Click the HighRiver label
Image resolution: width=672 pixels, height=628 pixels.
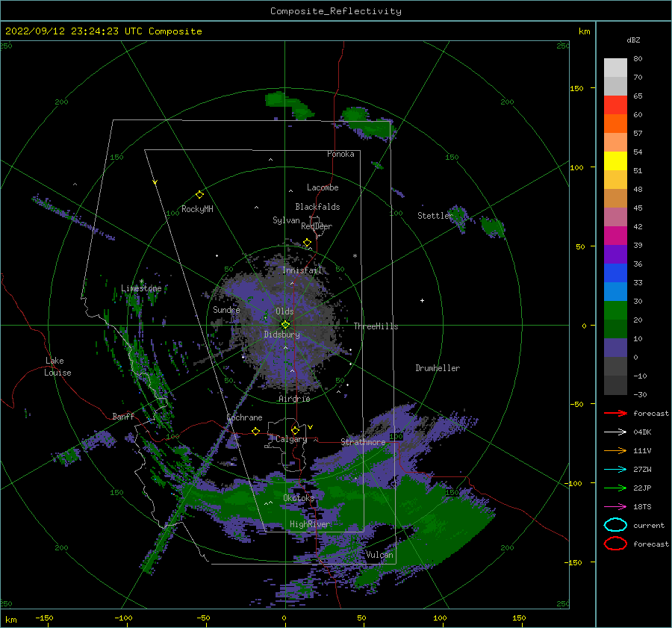click(309, 524)
